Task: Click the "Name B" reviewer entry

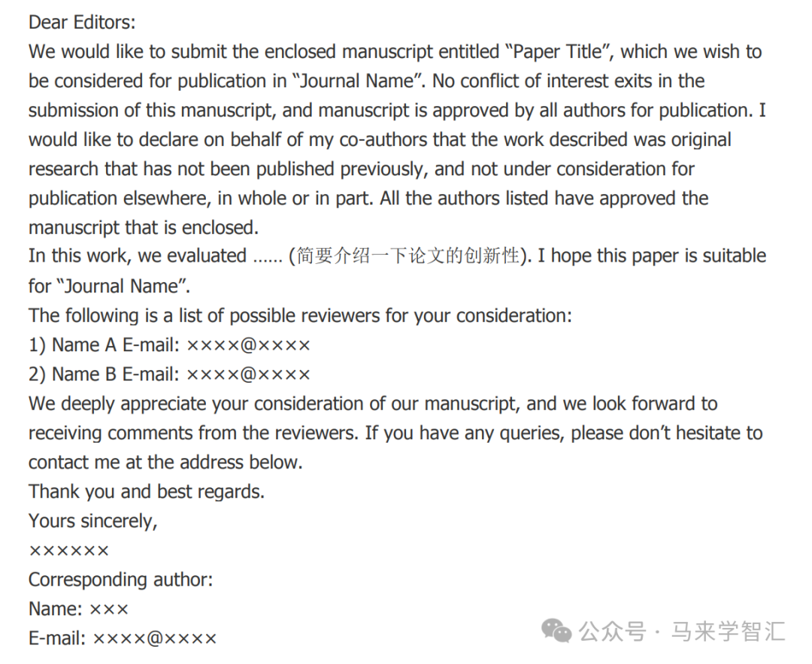Action: point(84,374)
